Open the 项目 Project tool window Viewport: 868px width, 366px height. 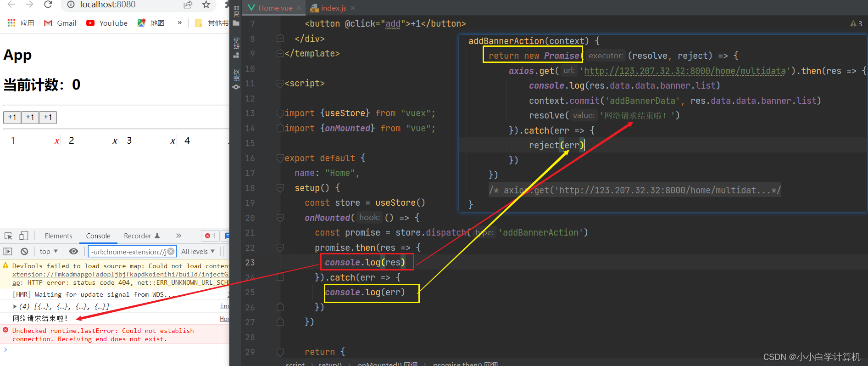click(x=236, y=17)
